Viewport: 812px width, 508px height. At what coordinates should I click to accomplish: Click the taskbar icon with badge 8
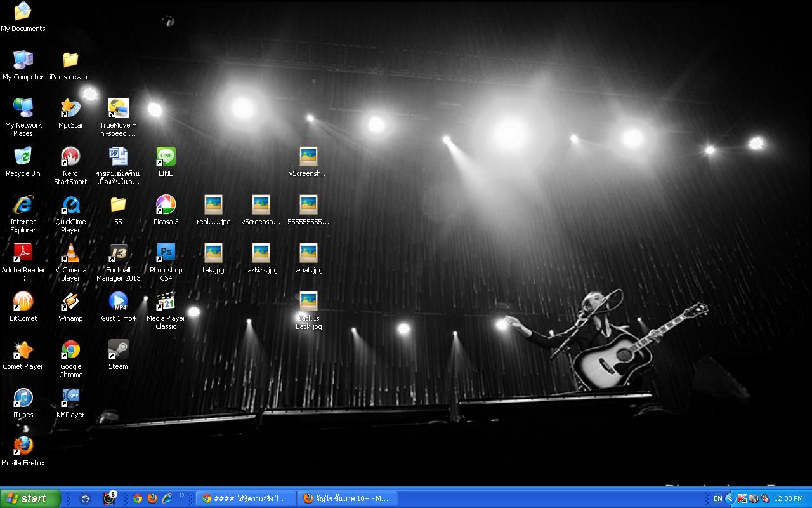[x=109, y=498]
